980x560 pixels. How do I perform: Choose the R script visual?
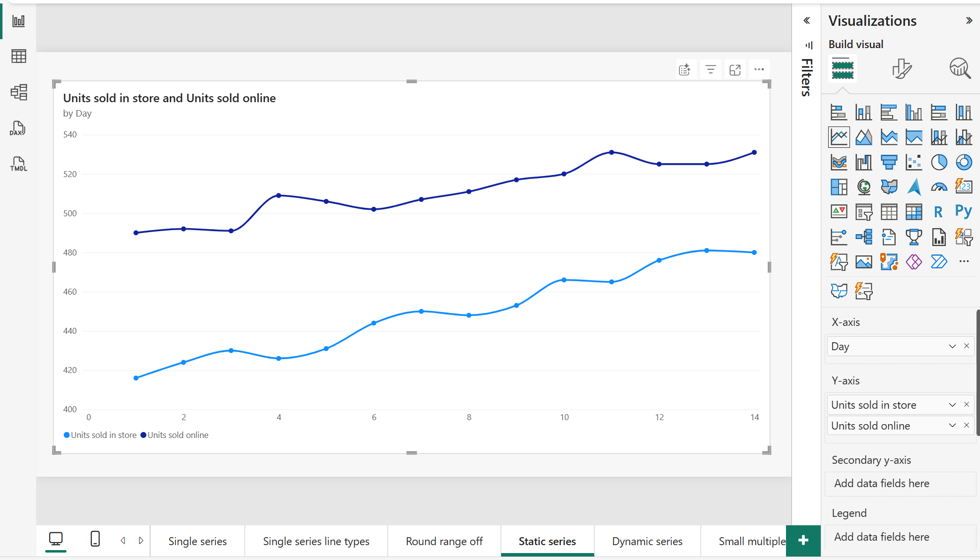point(938,212)
